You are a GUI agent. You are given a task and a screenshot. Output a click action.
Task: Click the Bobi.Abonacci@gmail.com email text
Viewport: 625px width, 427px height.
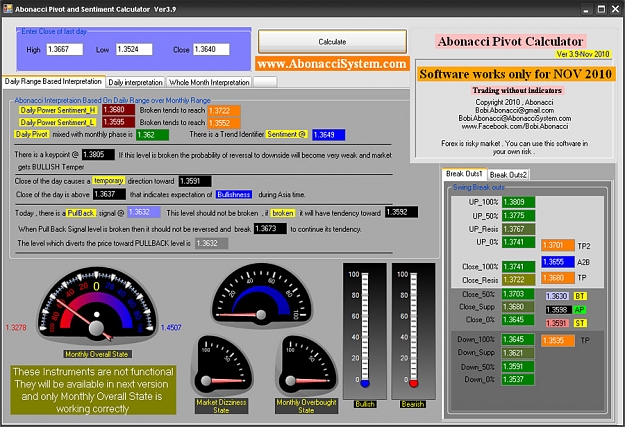click(x=514, y=110)
